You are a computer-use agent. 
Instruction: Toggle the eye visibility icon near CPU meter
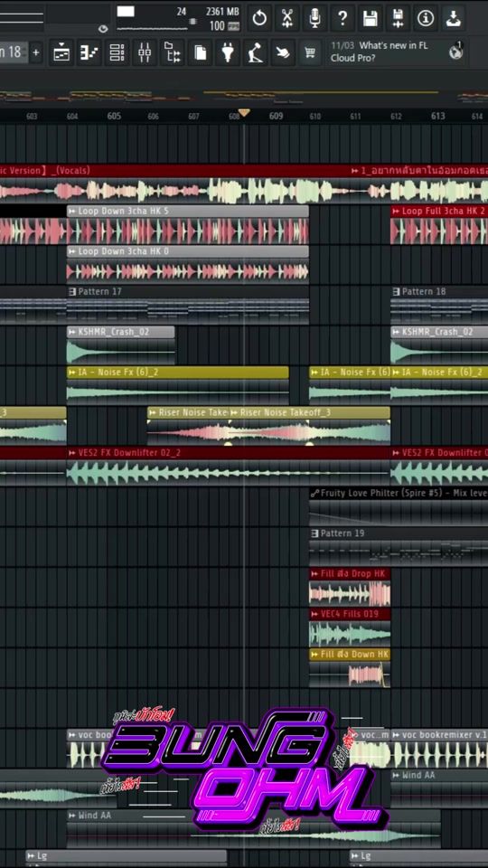[x=103, y=29]
